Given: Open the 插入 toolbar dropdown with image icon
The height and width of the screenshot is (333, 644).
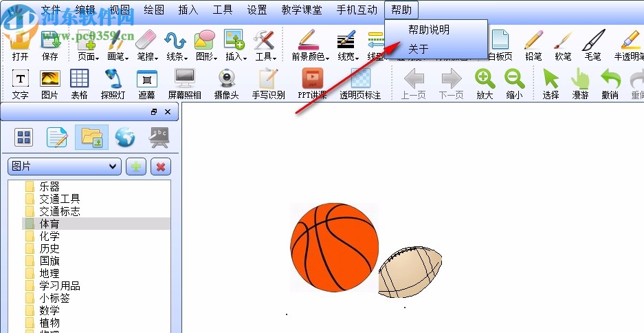Looking at the screenshot, I should 236,45.
